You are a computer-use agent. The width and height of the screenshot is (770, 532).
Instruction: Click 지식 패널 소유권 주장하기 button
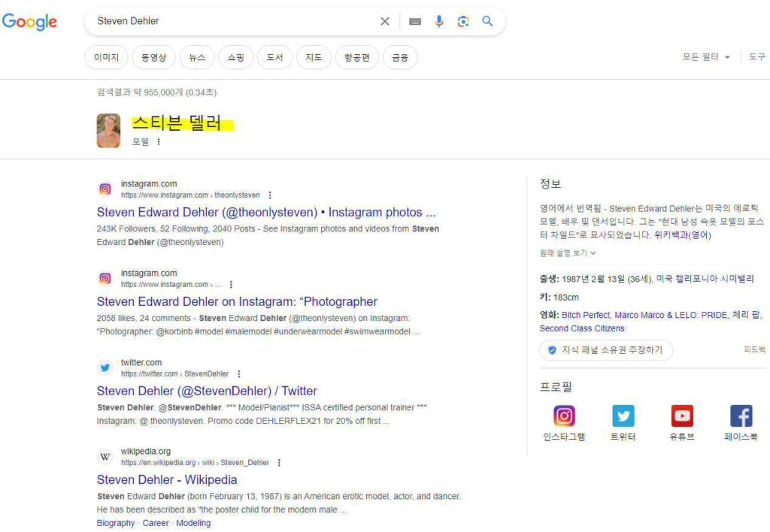(x=606, y=350)
